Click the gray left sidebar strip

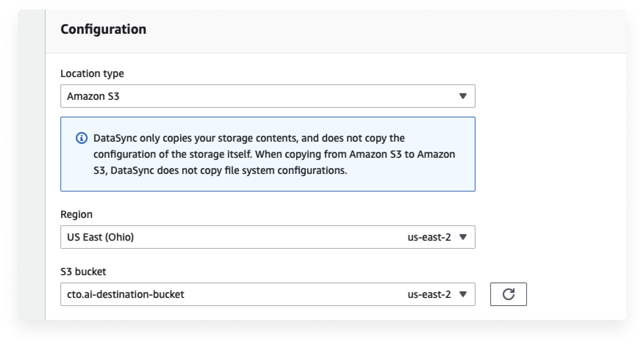point(32,165)
